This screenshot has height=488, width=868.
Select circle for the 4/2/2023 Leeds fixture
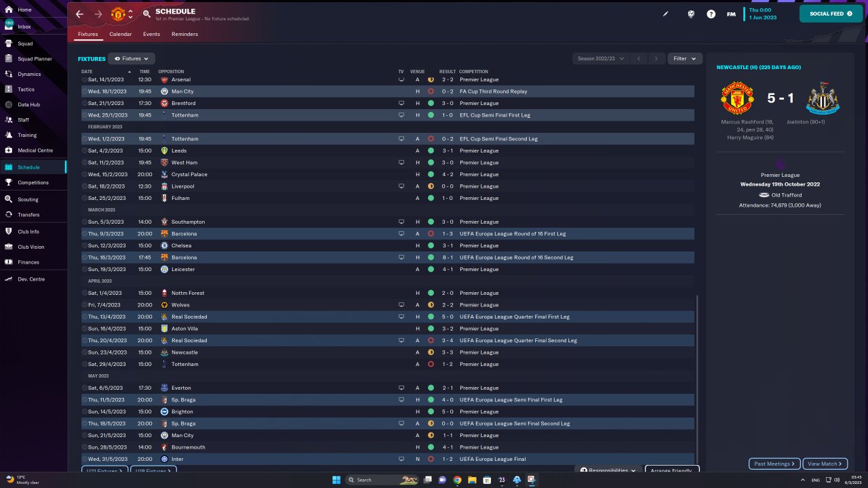pyautogui.click(x=85, y=150)
